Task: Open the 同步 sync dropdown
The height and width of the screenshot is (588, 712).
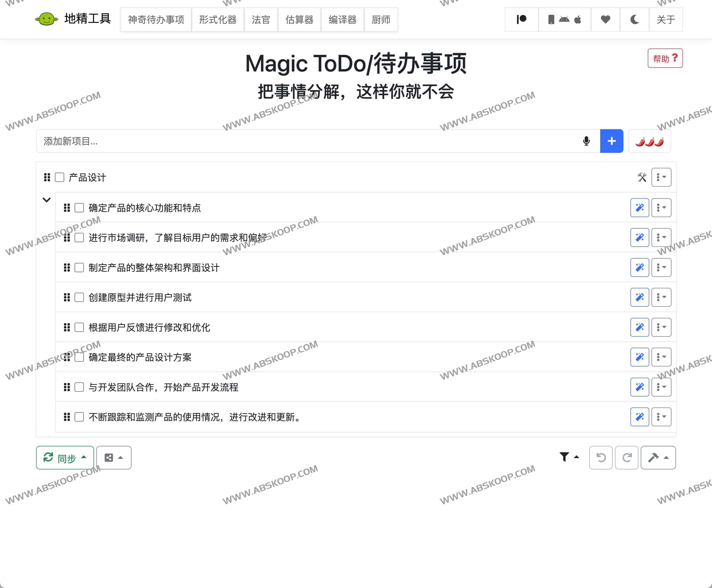Action: click(65, 458)
